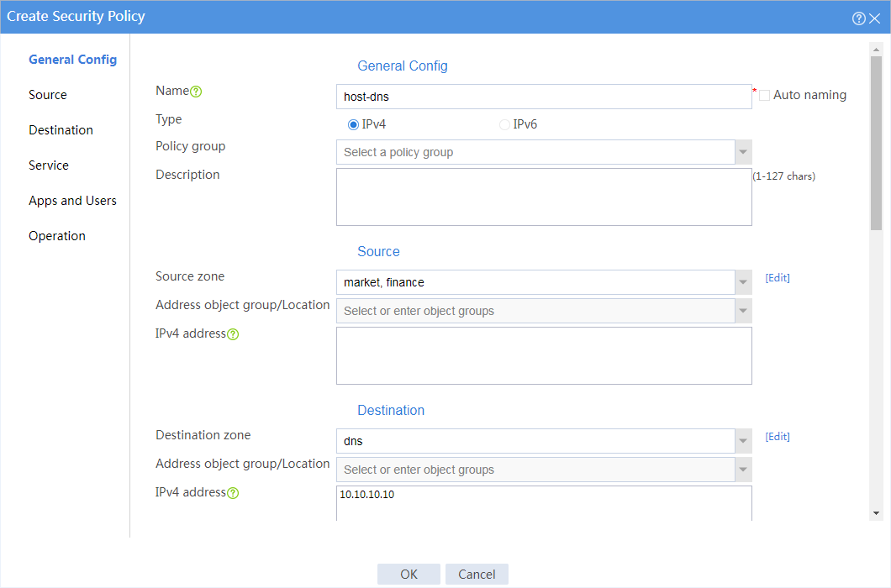Click Edit link next to Destination zone
891x588 pixels.
click(778, 436)
